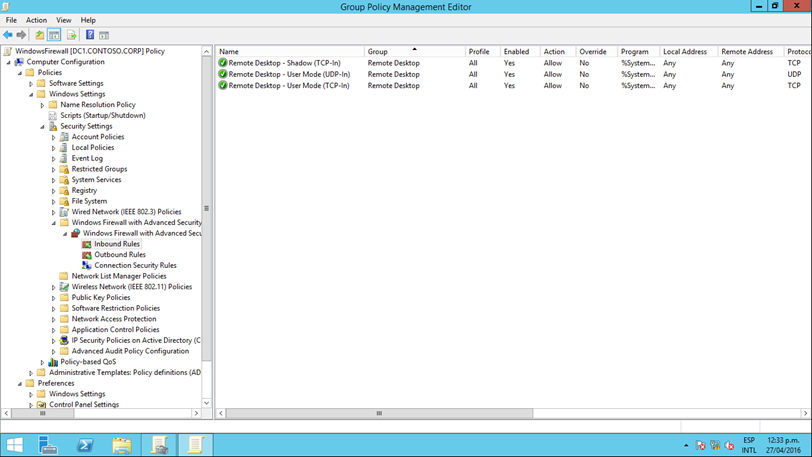Select the WindowsFirewall [DC1.CONTOSO.CORP] Policy root

click(x=90, y=51)
